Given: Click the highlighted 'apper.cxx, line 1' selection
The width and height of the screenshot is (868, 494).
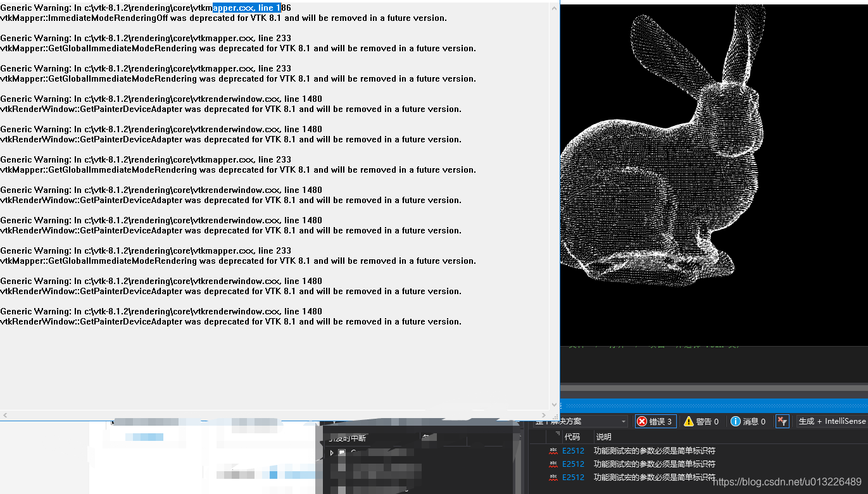Looking at the screenshot, I should pyautogui.click(x=246, y=8).
